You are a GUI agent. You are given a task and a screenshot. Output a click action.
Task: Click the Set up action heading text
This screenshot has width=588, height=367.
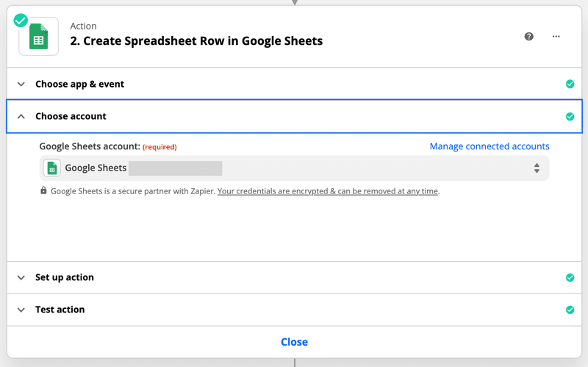tap(65, 277)
